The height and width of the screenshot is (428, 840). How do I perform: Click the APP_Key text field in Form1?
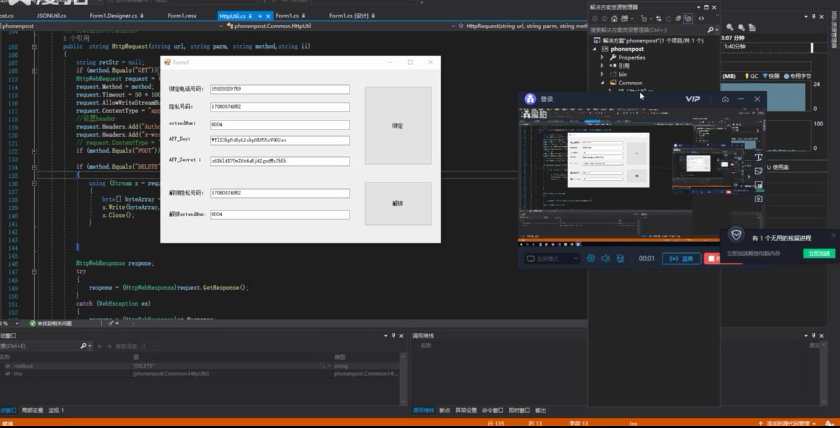coord(280,140)
